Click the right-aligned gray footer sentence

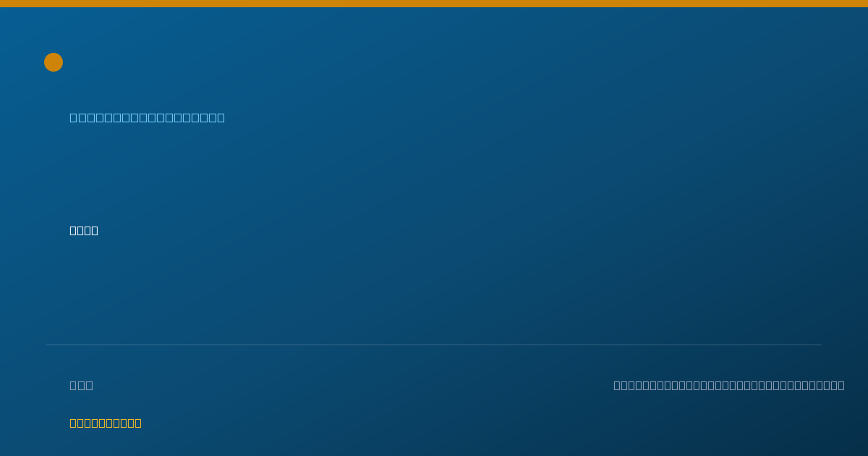[729, 385]
